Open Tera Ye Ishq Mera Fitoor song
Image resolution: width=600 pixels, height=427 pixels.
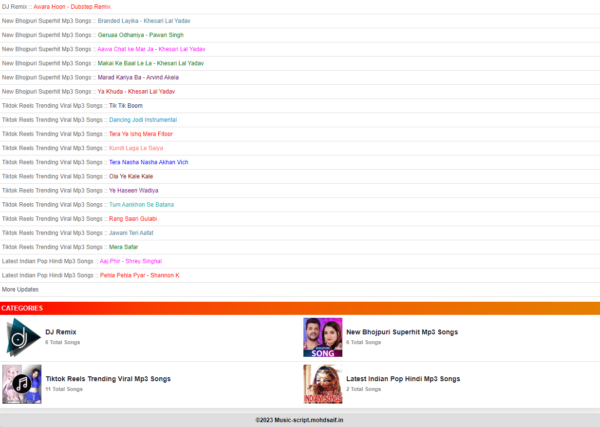141,134
